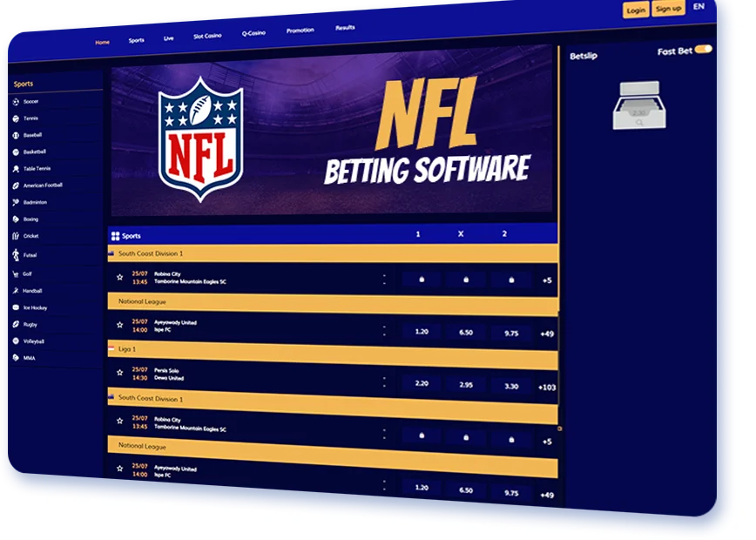Click the Sign up button
Image resolution: width=756 pixels, height=540 pixels.
click(x=668, y=8)
